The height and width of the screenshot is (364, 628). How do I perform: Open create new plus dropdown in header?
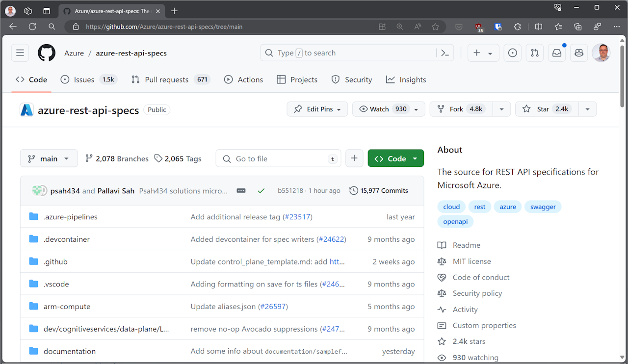click(483, 53)
